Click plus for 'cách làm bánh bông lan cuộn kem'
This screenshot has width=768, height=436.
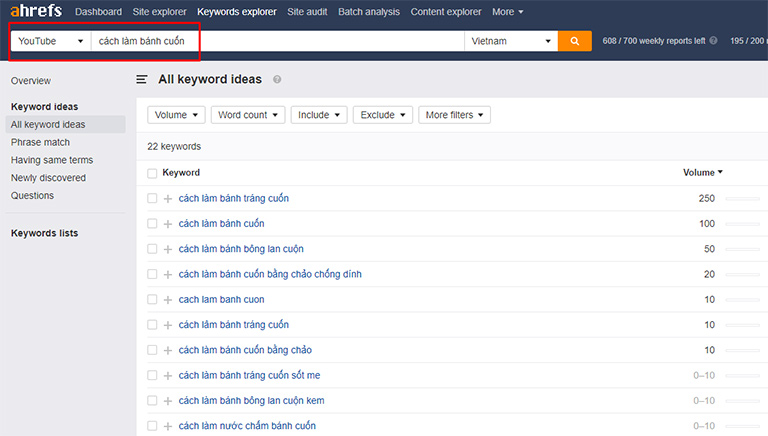(x=168, y=401)
